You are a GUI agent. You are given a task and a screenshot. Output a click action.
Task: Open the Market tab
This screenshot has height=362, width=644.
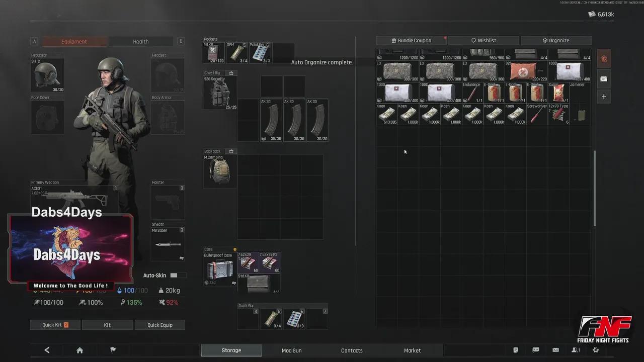click(412, 350)
